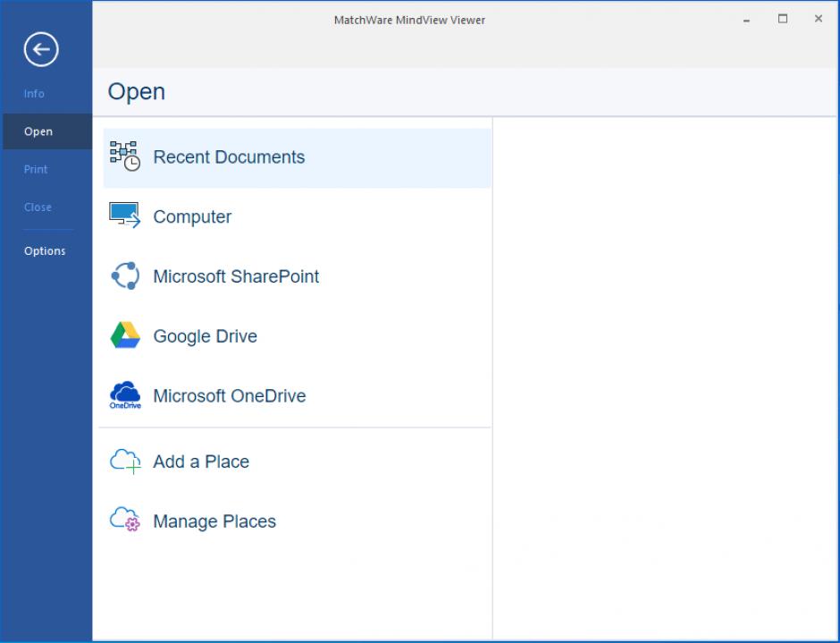840x643 pixels.
Task: Select the Microsoft OneDrive label
Action: point(230,396)
